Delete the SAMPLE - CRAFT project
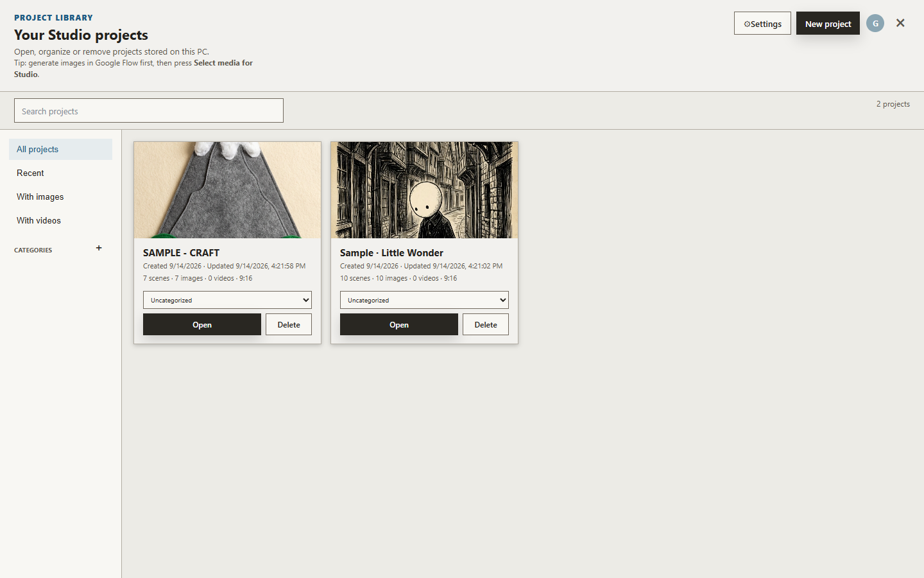The height and width of the screenshot is (578, 924). coord(289,324)
